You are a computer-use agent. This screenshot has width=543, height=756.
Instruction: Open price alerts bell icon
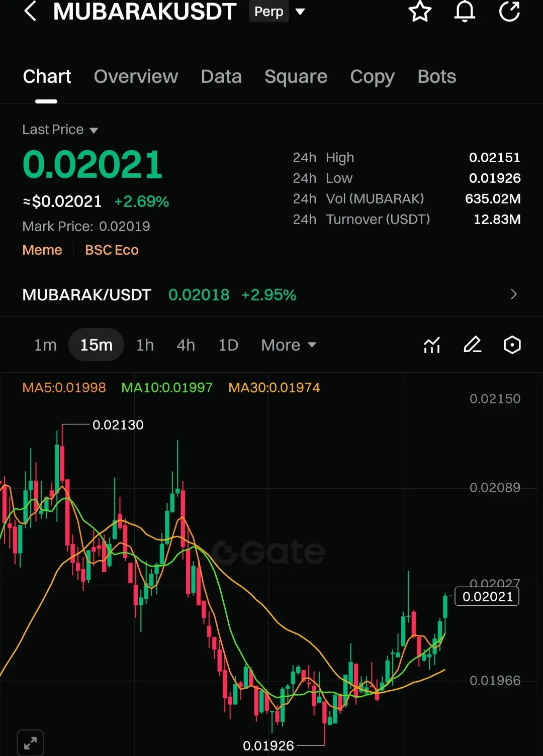click(x=465, y=11)
